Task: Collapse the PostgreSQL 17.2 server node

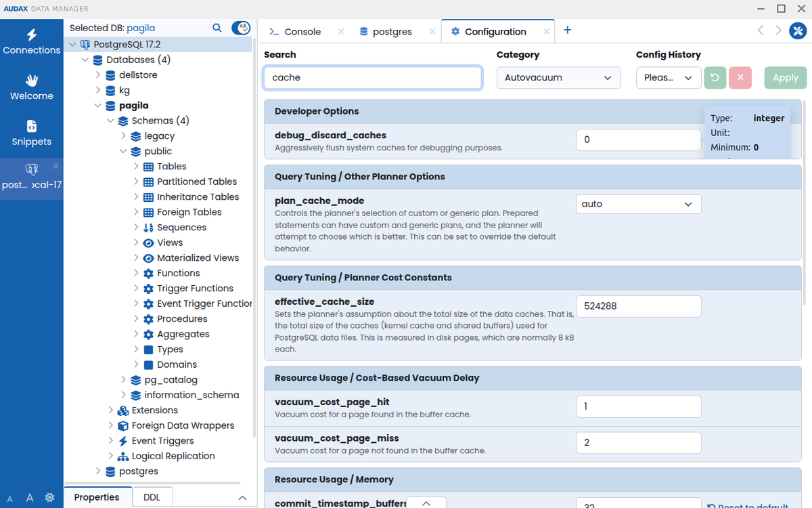Action: pos(72,45)
